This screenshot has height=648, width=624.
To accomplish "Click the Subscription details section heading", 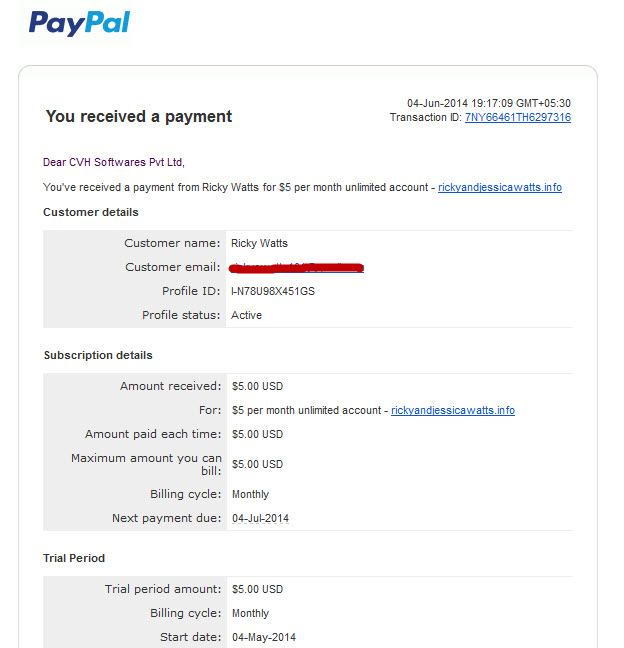I will (x=98, y=355).
